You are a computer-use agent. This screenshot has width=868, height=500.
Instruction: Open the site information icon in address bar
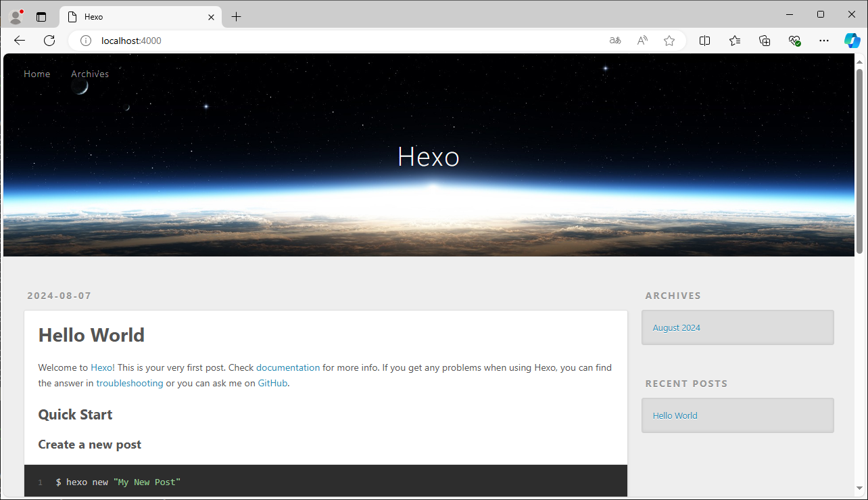(86, 41)
